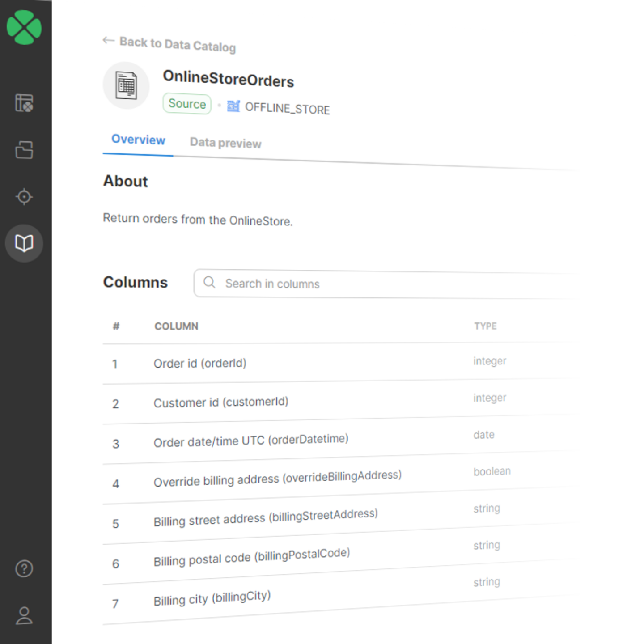Open the OnlineStoreOrders document thumbnail
644x644 pixels.
[126, 85]
